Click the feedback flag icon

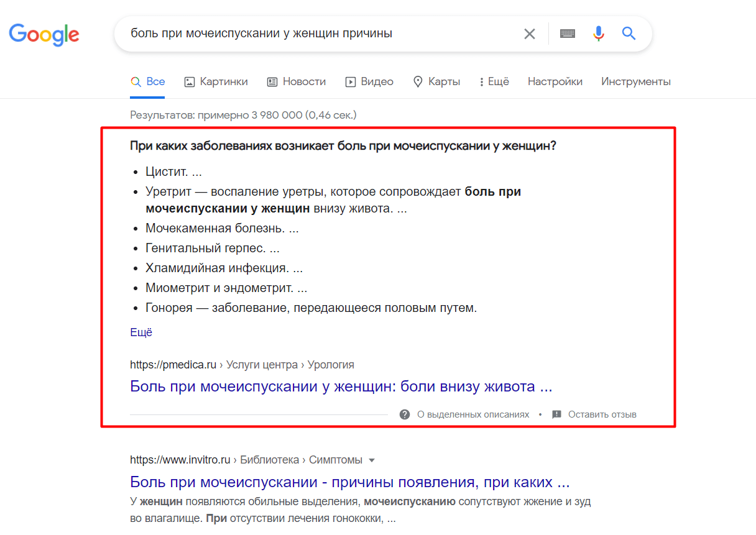(x=556, y=414)
